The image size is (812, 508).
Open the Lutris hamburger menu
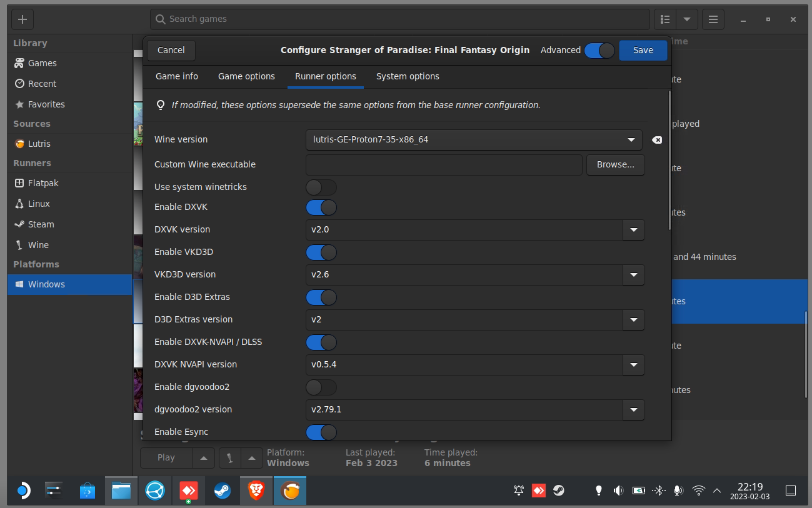click(x=713, y=19)
